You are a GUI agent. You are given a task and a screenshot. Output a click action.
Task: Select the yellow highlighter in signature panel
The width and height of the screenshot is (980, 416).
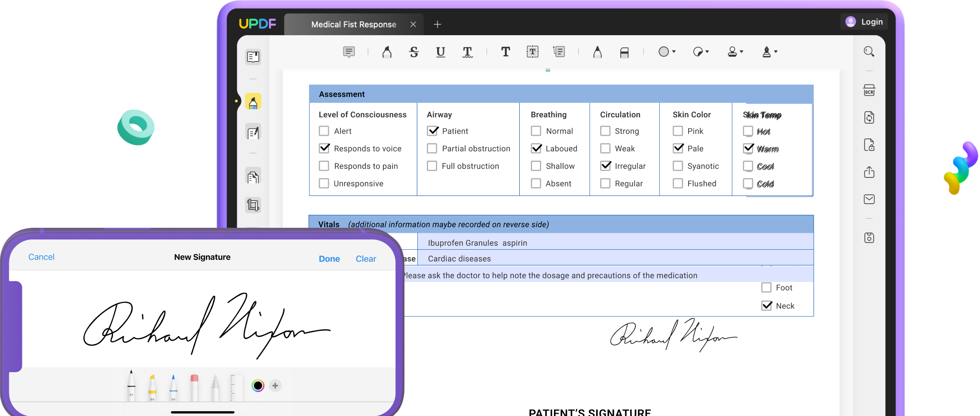pyautogui.click(x=152, y=388)
